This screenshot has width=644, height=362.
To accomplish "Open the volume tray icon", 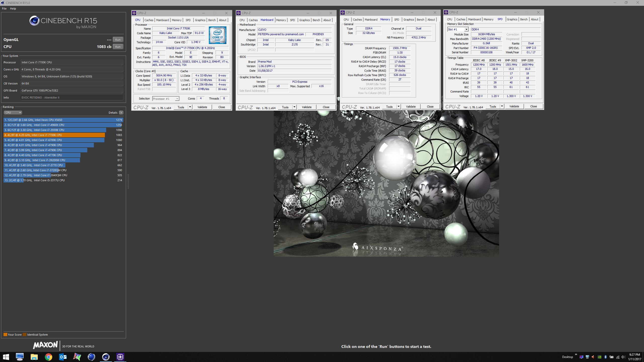I will (624, 357).
